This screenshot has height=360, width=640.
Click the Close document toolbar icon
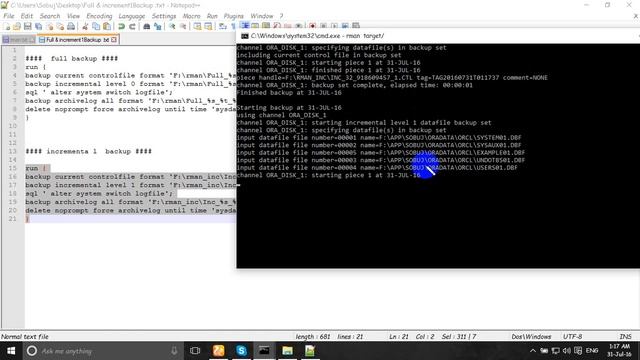[x=49, y=27]
